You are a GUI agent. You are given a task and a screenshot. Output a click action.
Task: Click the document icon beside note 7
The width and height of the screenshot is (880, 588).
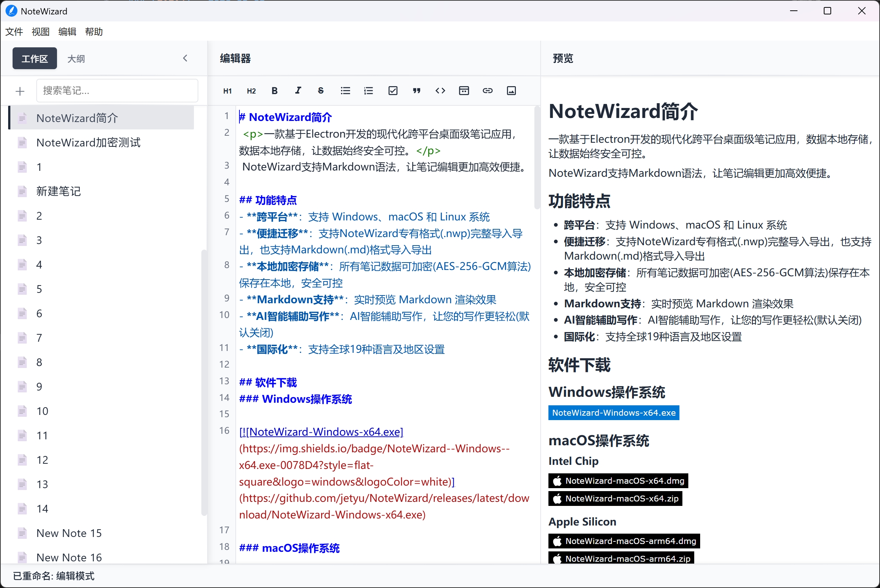click(23, 338)
